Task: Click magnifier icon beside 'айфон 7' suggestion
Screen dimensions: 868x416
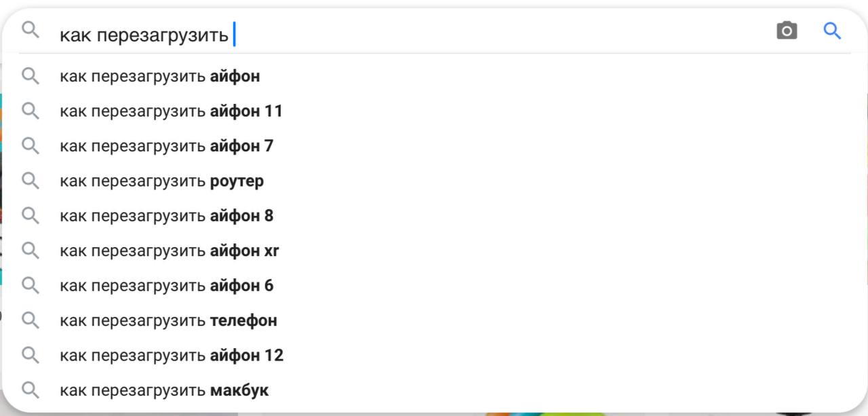Action: coord(31,145)
